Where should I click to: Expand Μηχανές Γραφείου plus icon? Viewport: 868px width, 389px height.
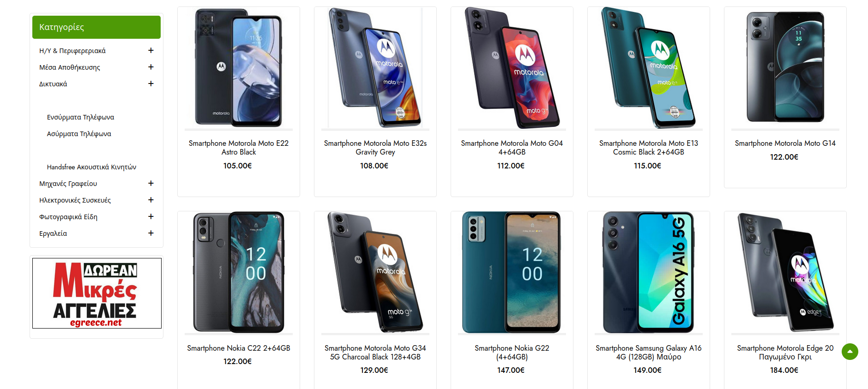[151, 183]
